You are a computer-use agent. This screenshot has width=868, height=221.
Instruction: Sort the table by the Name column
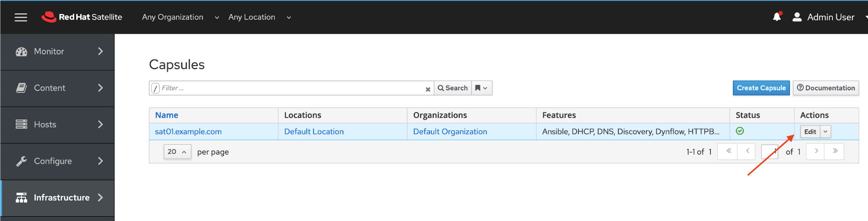(167, 115)
